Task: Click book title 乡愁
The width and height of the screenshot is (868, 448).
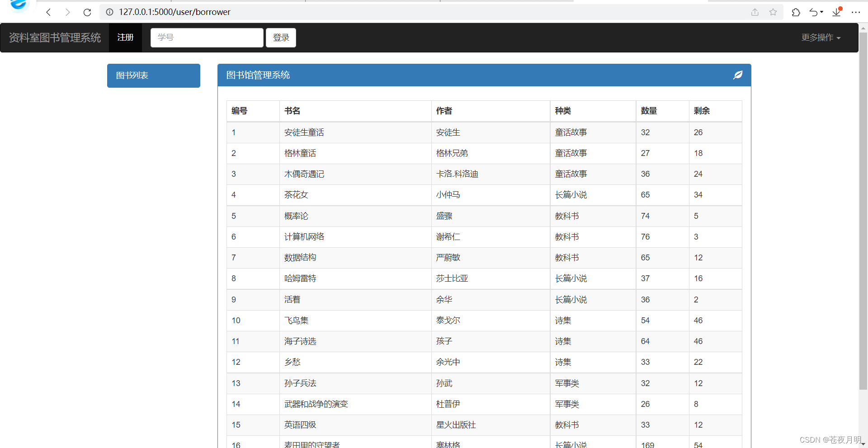Action: 292,362
